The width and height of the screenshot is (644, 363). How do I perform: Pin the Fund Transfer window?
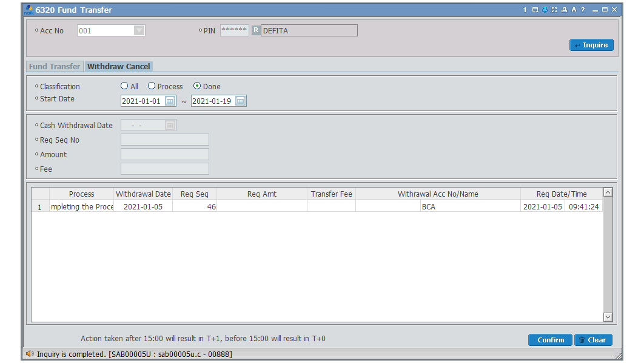tap(545, 10)
